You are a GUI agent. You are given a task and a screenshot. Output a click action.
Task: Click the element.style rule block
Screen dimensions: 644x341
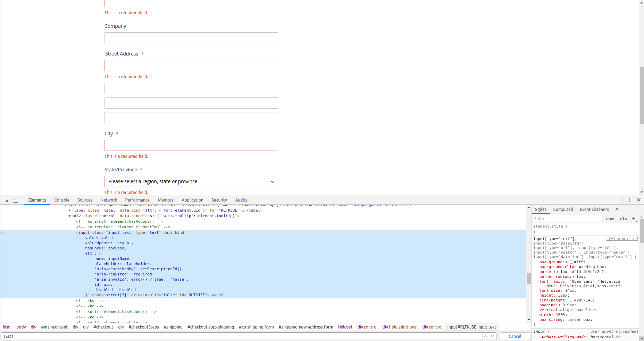pyautogui.click(x=585, y=229)
